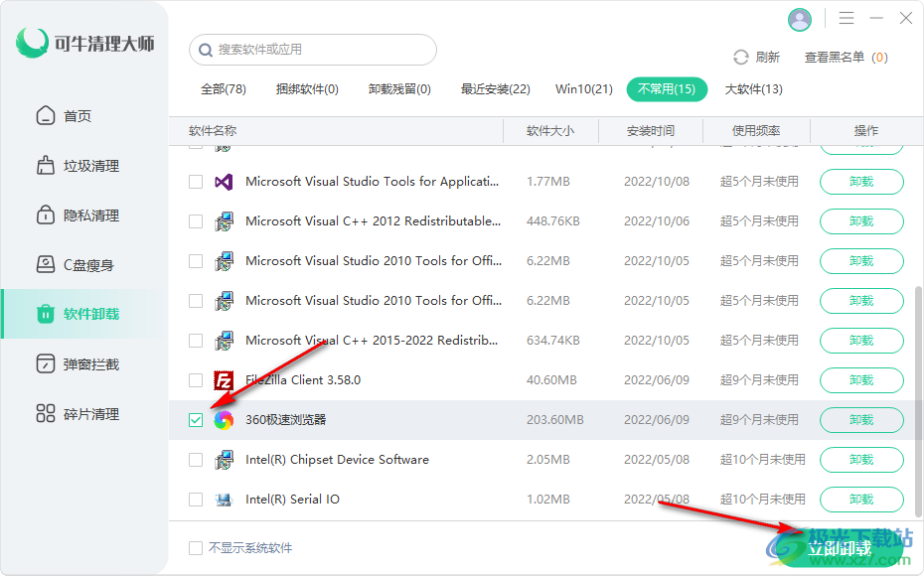Click the 360极速浏览器 colorful icon
This screenshot has height=576, width=924.
coord(224,420)
